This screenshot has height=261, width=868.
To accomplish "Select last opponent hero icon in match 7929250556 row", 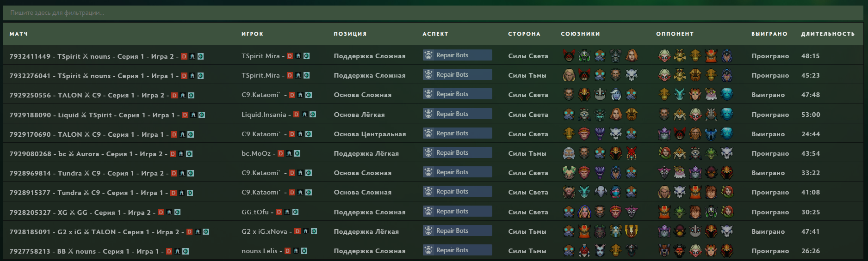I will 727,95.
